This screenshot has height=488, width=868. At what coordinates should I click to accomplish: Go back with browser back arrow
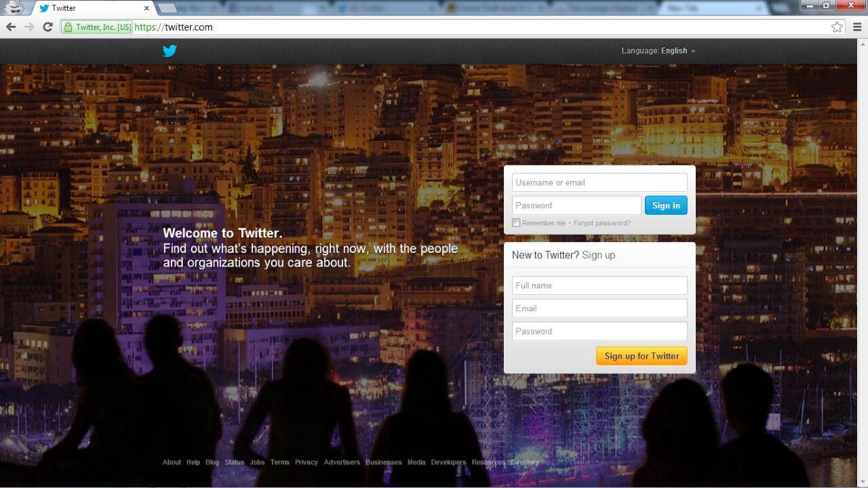pyautogui.click(x=11, y=27)
